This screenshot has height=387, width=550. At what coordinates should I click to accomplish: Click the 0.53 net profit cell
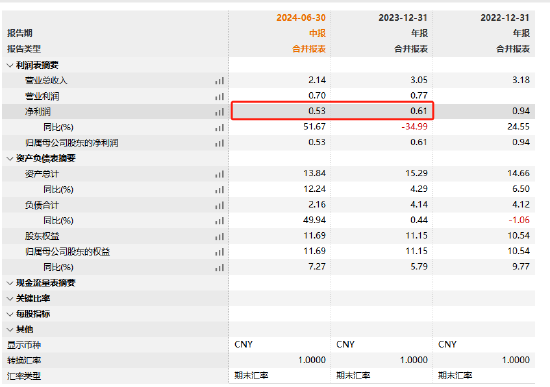click(x=317, y=111)
